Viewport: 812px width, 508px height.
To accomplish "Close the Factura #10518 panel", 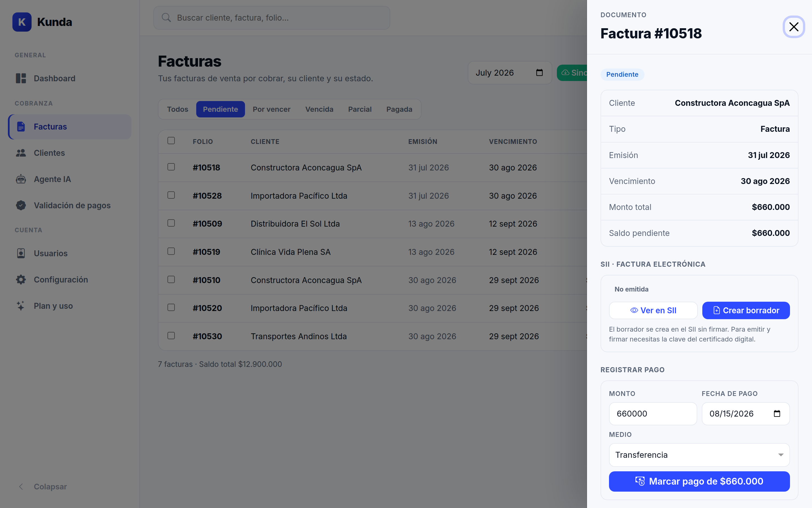I will [794, 27].
